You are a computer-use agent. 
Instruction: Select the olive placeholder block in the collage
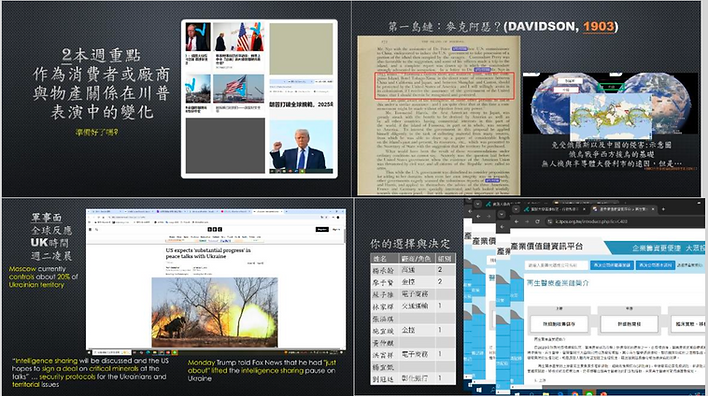(301, 49)
